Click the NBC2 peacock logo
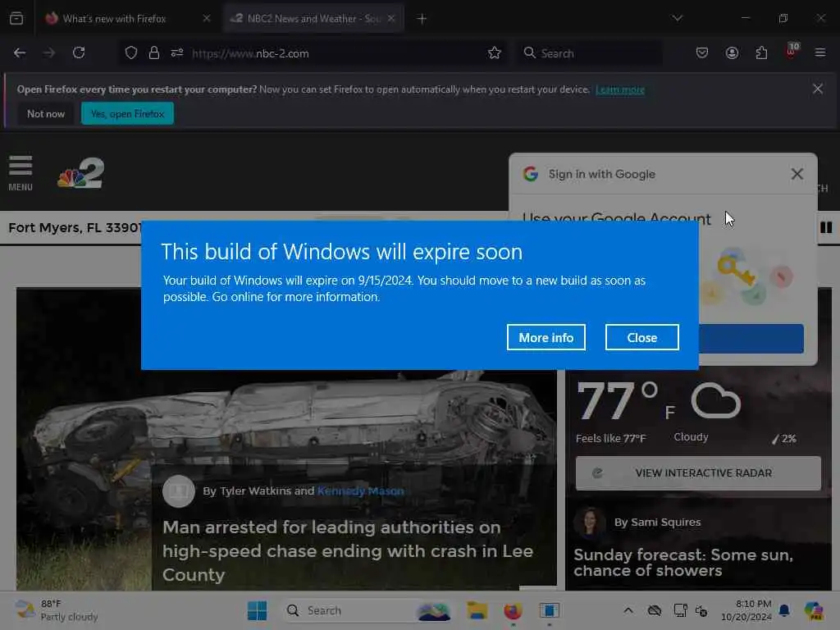 [81, 173]
